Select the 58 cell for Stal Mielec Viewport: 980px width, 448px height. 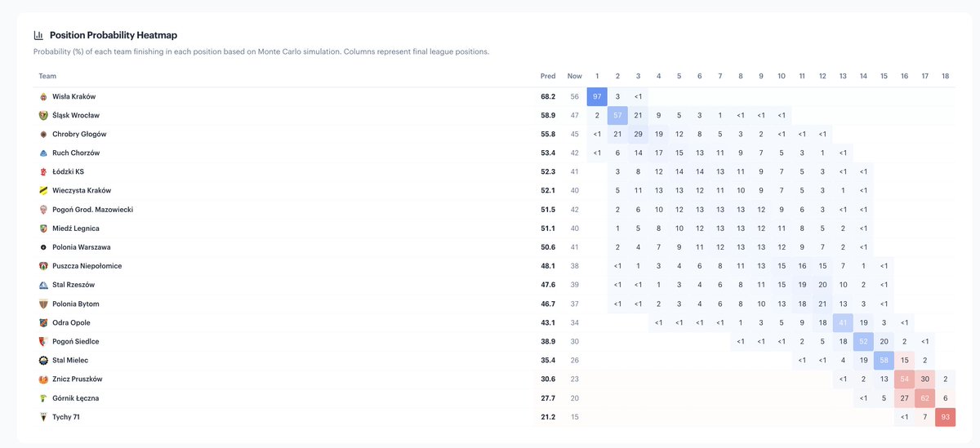(884, 360)
